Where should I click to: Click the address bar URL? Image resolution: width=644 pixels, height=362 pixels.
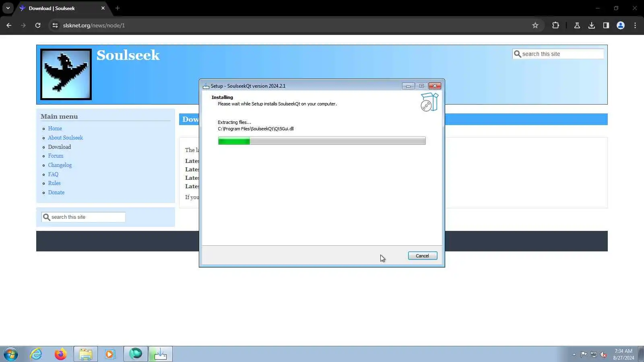tap(94, 25)
